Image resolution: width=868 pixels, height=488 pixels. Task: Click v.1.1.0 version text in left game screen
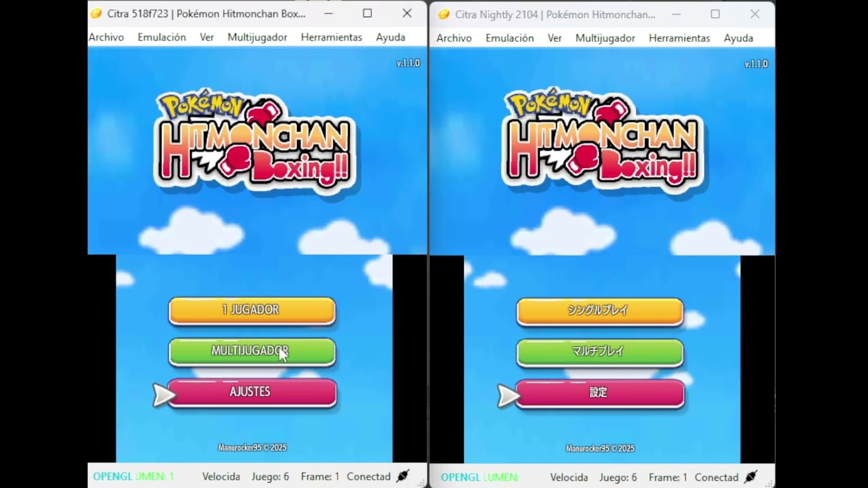pyautogui.click(x=408, y=63)
